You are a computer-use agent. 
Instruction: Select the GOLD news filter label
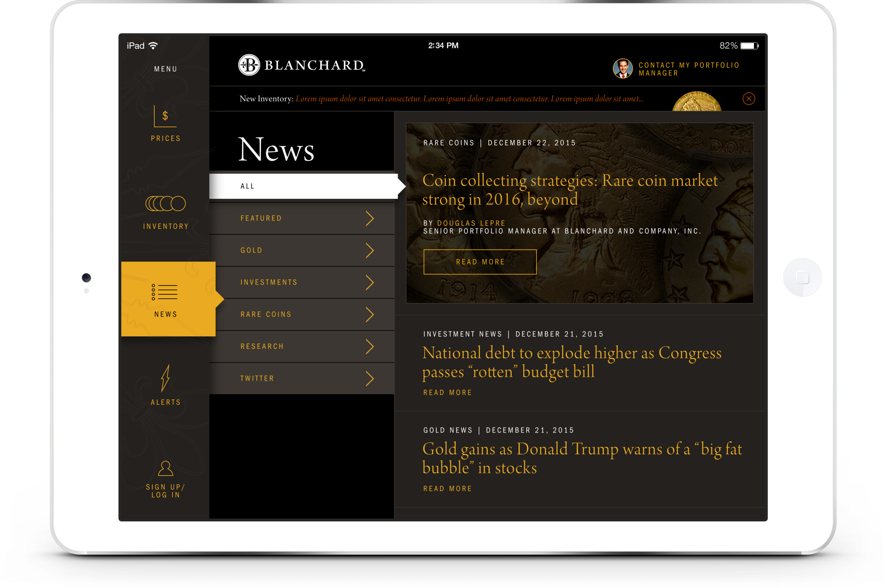pos(251,250)
